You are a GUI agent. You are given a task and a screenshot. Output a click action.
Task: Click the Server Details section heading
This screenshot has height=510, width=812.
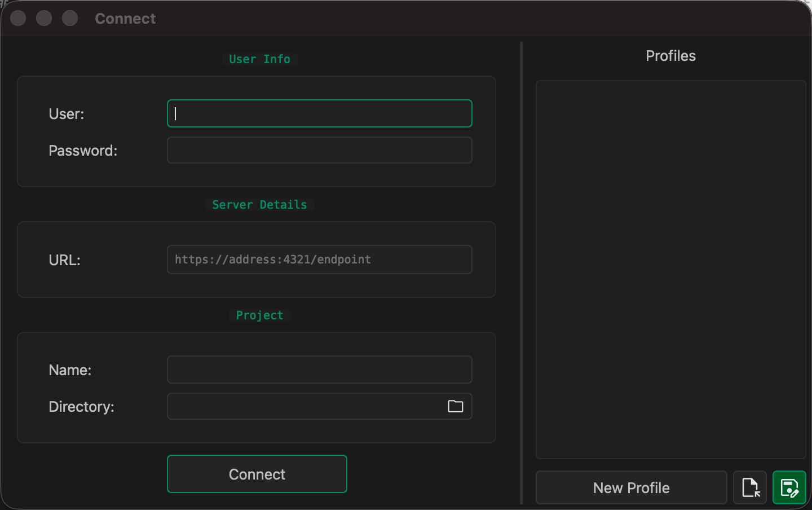coord(259,205)
